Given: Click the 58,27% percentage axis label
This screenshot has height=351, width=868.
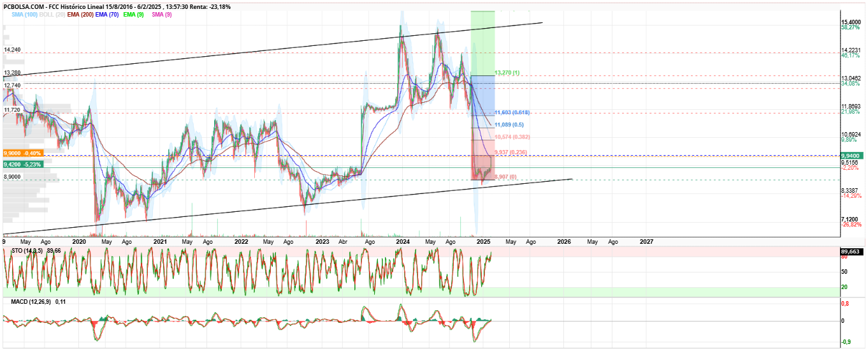Looking at the screenshot, I should point(851,27).
